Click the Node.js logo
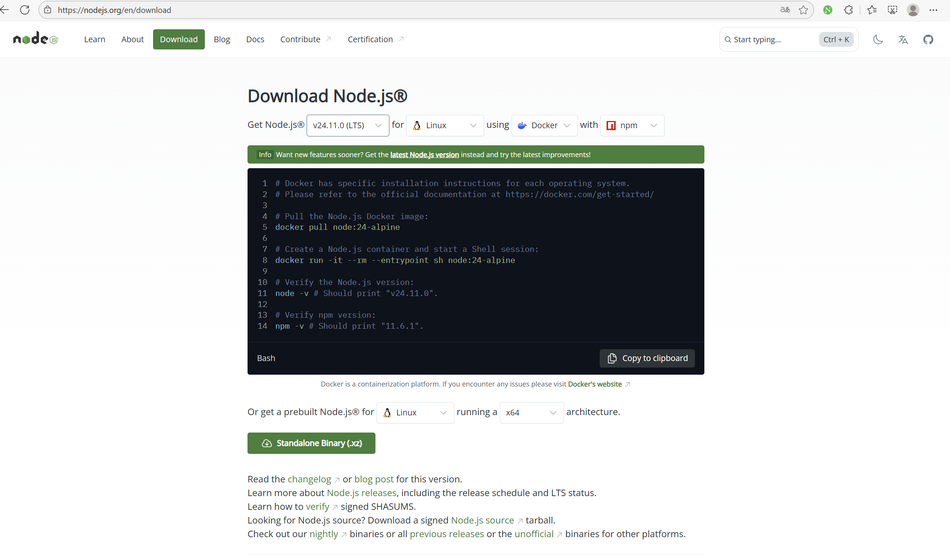Image resolution: width=950 pixels, height=560 pixels. [x=36, y=39]
